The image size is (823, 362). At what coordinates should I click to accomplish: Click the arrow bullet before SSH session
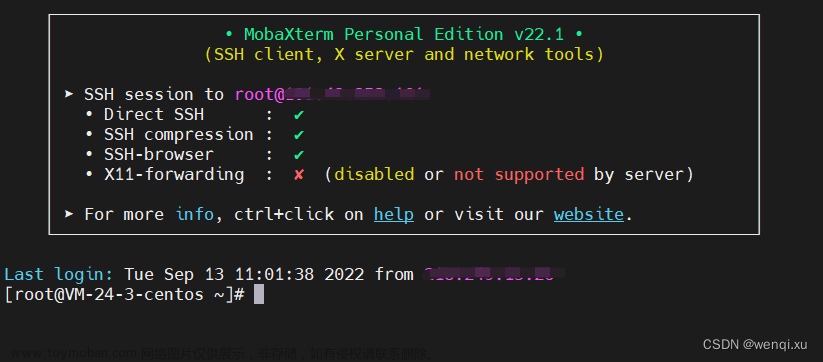coord(69,94)
